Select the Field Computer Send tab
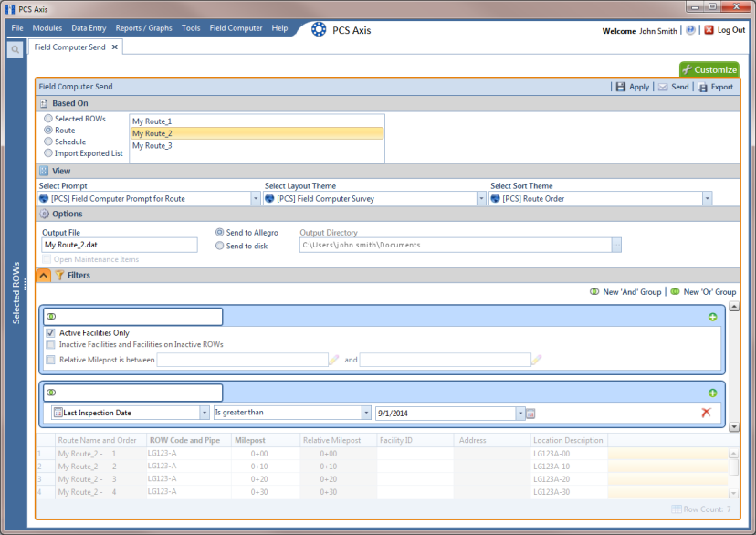The image size is (756, 535). click(70, 47)
